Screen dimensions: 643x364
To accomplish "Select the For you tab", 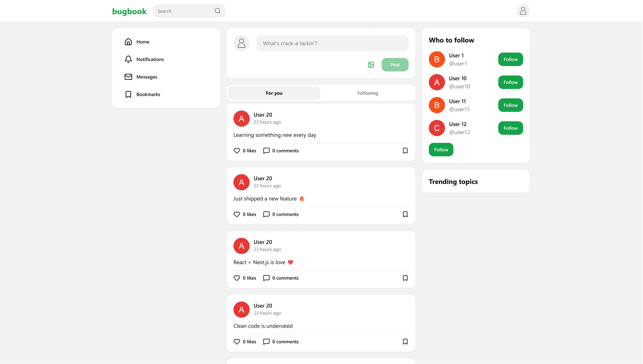I will coord(274,93).
